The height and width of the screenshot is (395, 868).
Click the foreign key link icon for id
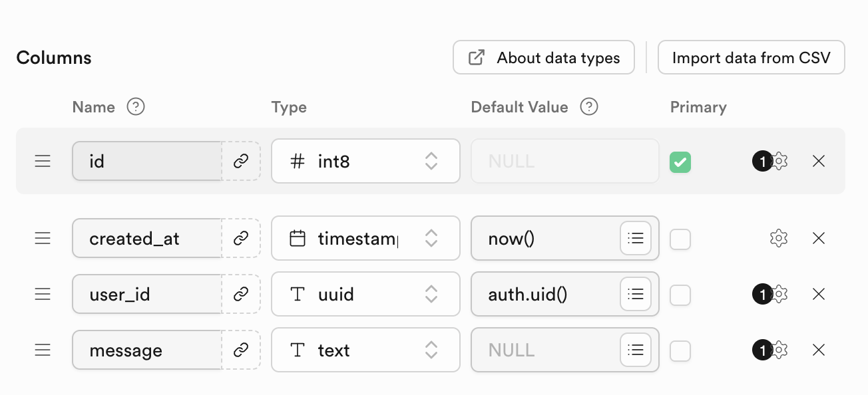pyautogui.click(x=241, y=161)
